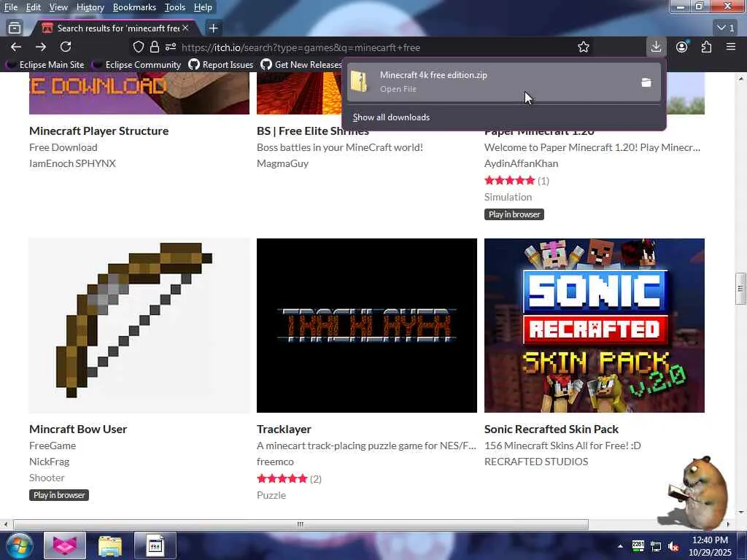Open the extensions puzzle icon

(706, 47)
